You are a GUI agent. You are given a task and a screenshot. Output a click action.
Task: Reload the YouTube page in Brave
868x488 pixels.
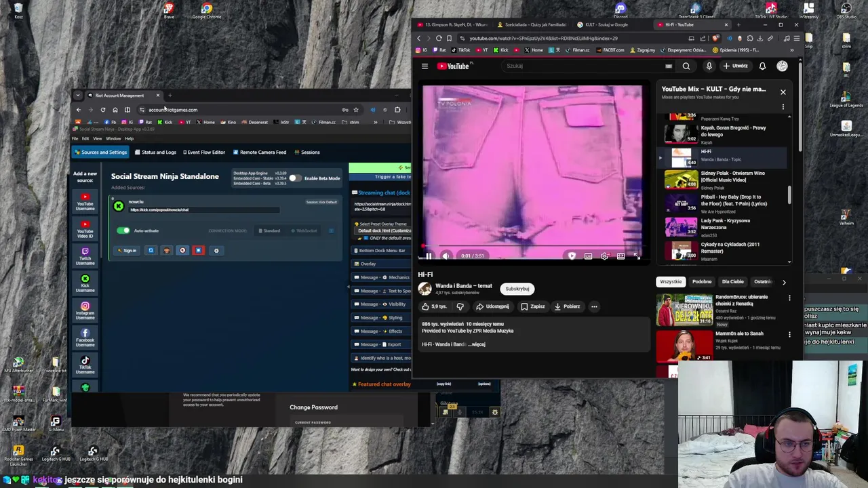(439, 38)
